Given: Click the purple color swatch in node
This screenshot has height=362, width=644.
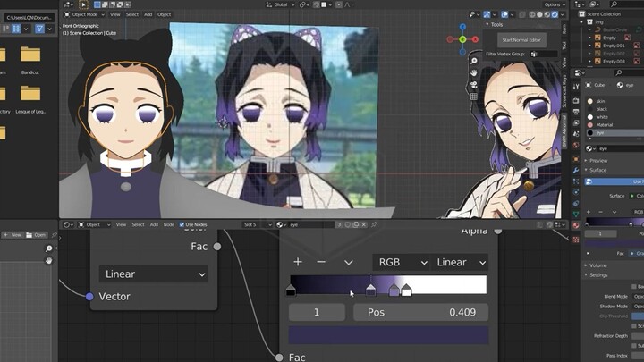Looking at the screenshot, I should pos(388,335).
